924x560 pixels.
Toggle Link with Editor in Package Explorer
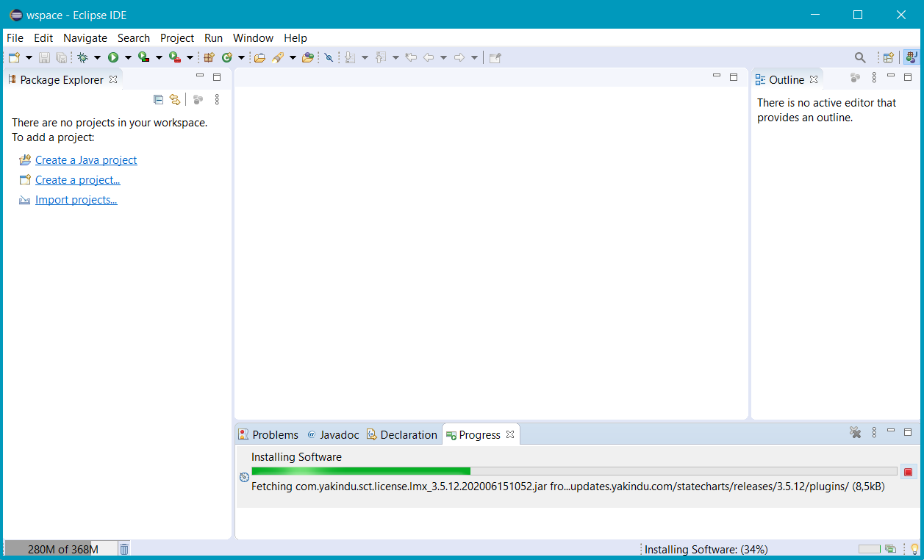pos(175,99)
